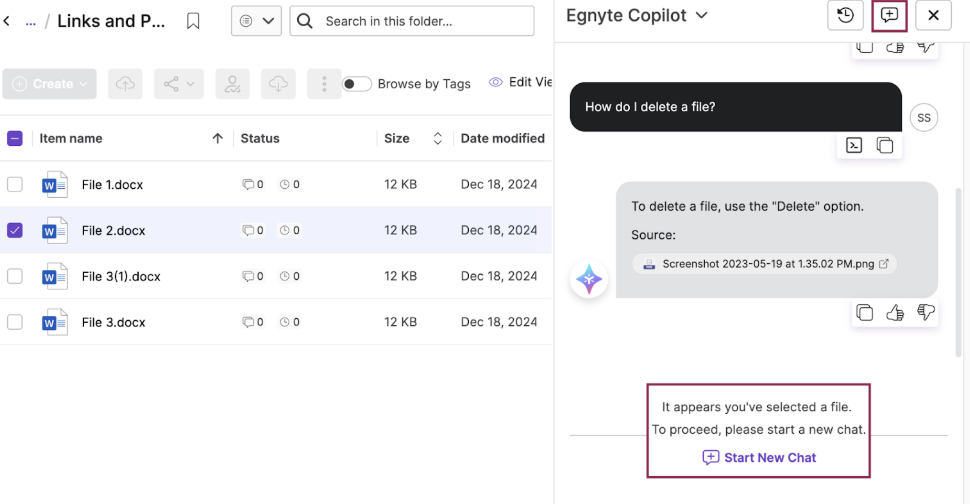Uncheck the box for File 2.docx
The height and width of the screenshot is (504, 970).
click(15, 230)
